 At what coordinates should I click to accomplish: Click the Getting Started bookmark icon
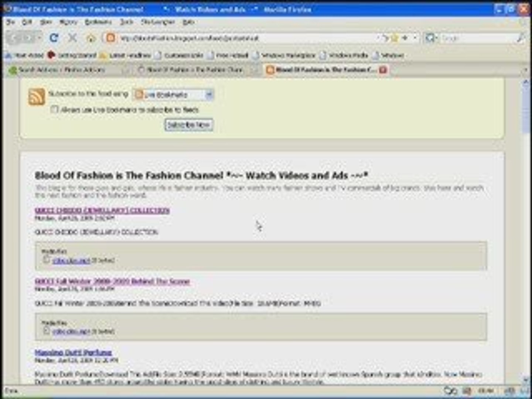click(51, 55)
